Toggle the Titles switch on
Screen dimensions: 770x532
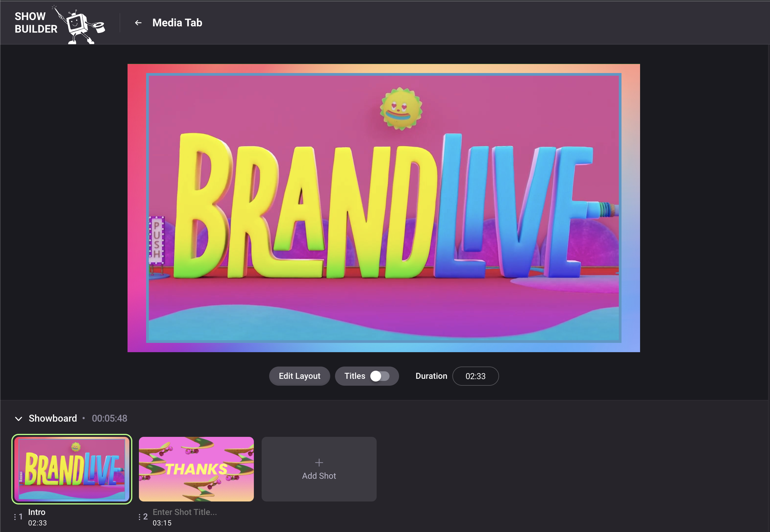[380, 376]
